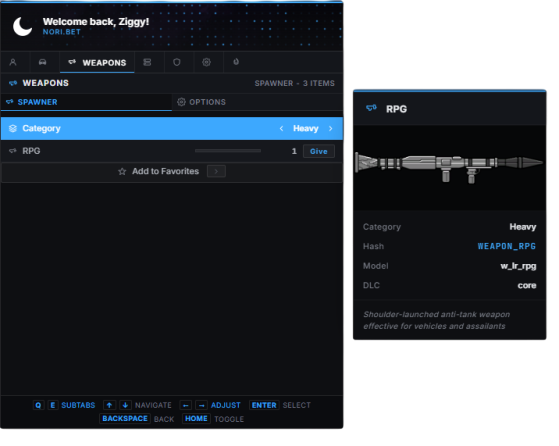Click the star icon beside Add to Favorites
Screen dimensions: 559x446
coord(122,172)
